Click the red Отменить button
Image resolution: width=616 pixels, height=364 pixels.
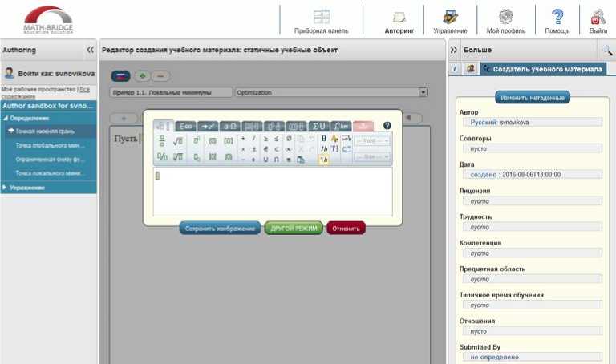point(346,229)
